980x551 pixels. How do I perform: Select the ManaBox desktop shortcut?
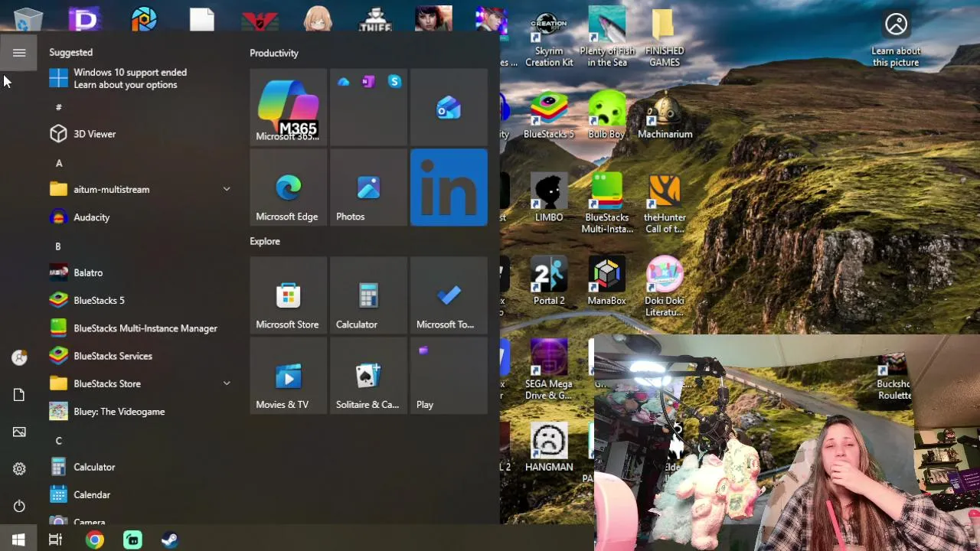point(606,282)
